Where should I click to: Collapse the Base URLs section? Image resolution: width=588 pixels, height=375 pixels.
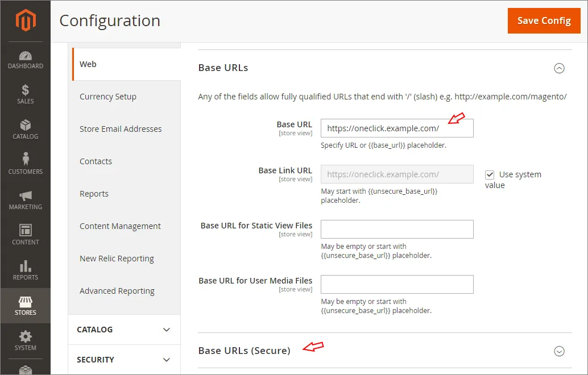(x=559, y=68)
